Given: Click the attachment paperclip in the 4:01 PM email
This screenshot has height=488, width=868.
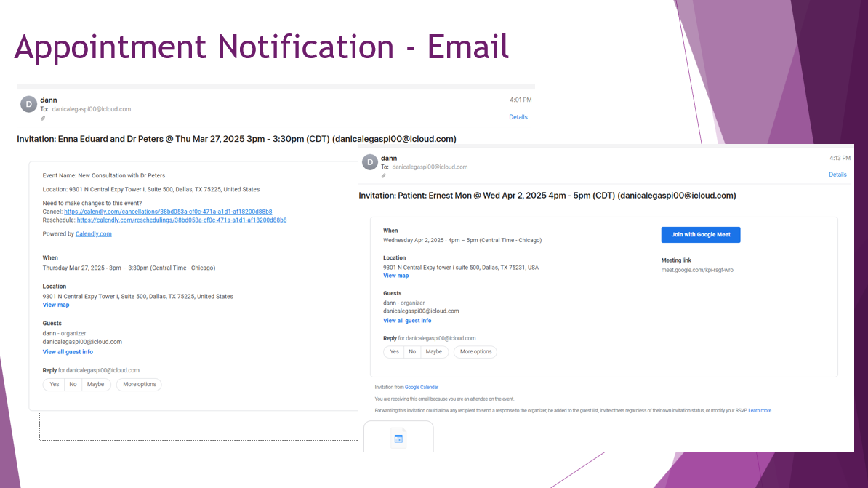Looking at the screenshot, I should 43,118.
